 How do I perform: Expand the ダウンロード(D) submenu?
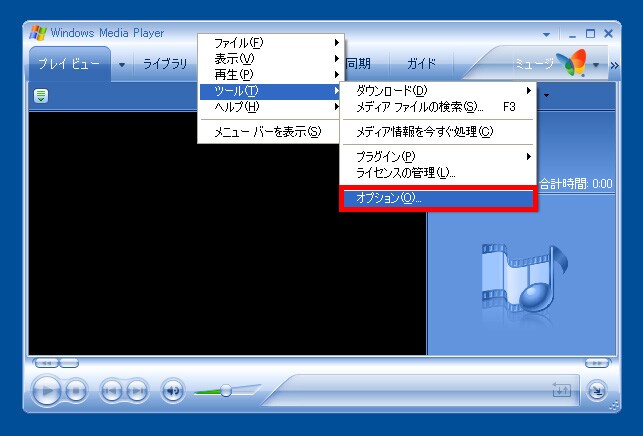point(438,91)
